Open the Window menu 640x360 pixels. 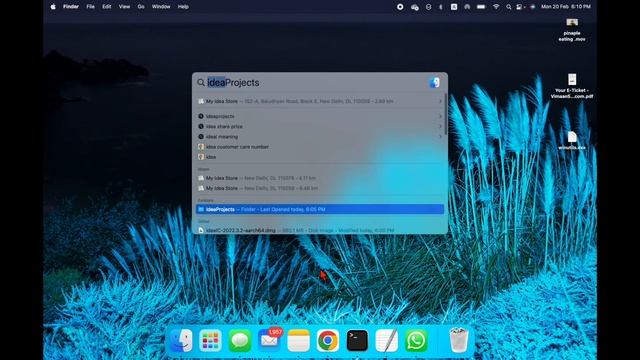(161, 7)
